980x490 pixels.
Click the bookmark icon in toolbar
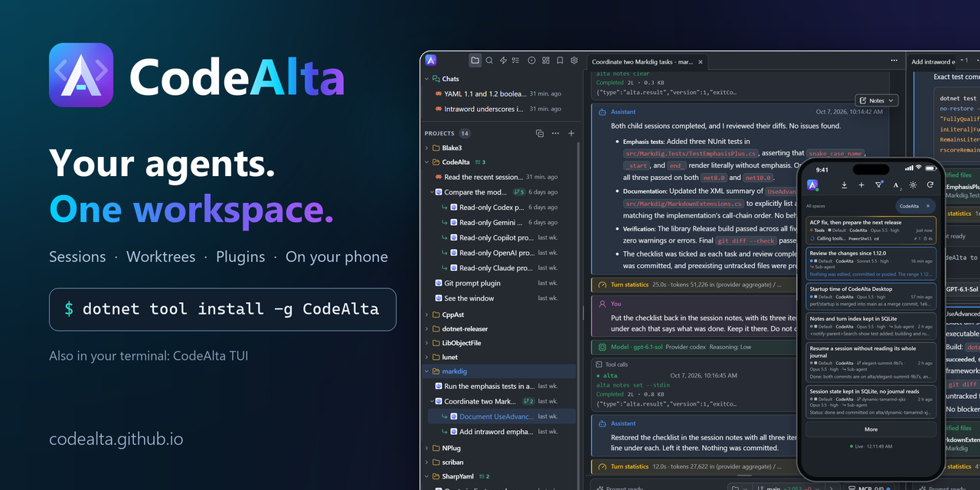(x=560, y=60)
